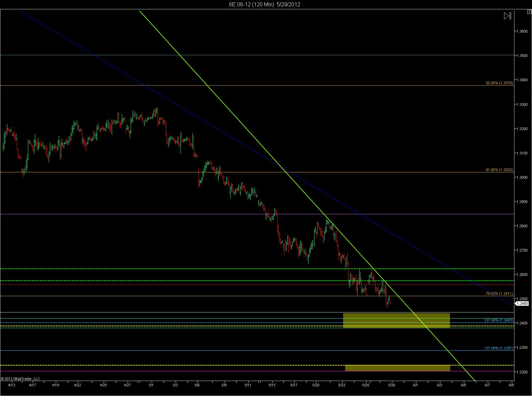Click the 4/19 date on time axis
Image resolution: width=532 pixels, height=396 pixels.
pyautogui.click(x=56, y=385)
